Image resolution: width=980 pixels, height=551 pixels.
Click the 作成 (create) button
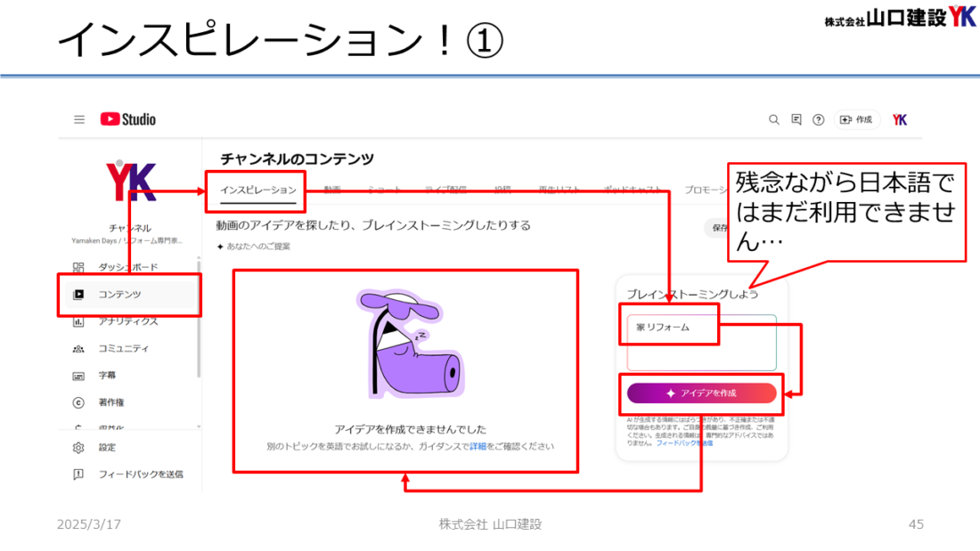pyautogui.click(x=856, y=119)
